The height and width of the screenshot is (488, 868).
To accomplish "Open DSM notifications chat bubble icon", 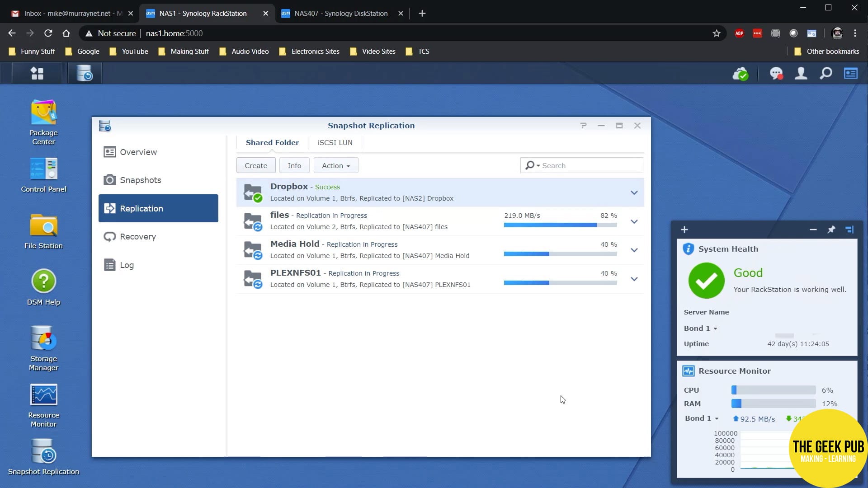I will (776, 74).
